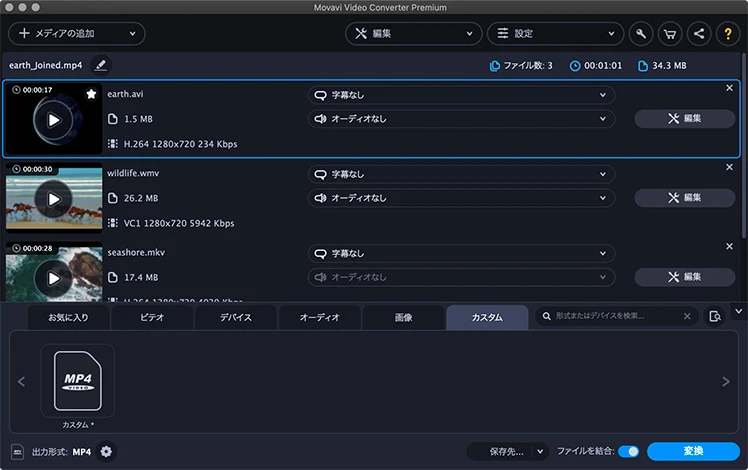Viewport: 748px width, 470px height.
Task: Open the メディアの追加 dropdown
Action: click(x=76, y=34)
